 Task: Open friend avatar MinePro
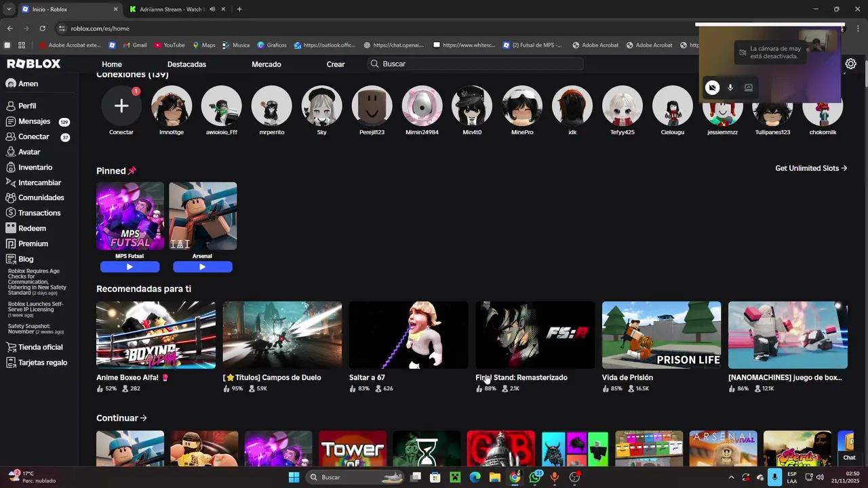coord(522,106)
